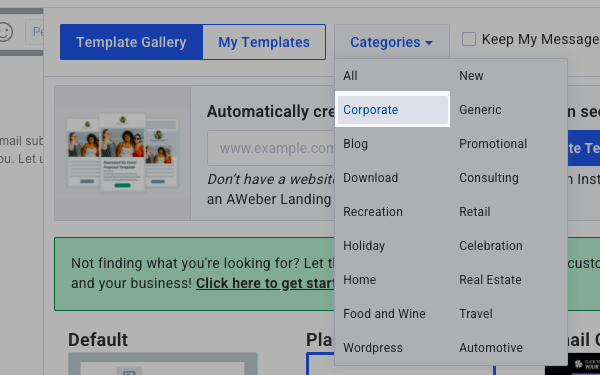Click the www.example.com website URL field

click(271, 148)
